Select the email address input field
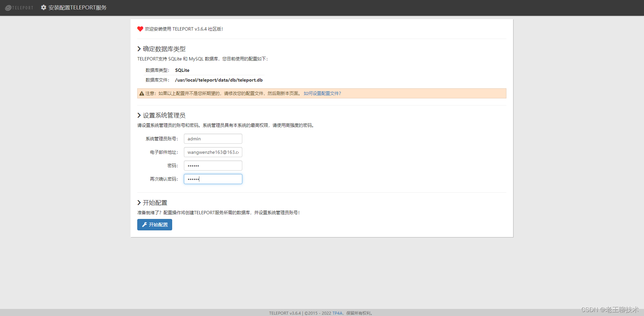The height and width of the screenshot is (316, 644). (x=213, y=152)
